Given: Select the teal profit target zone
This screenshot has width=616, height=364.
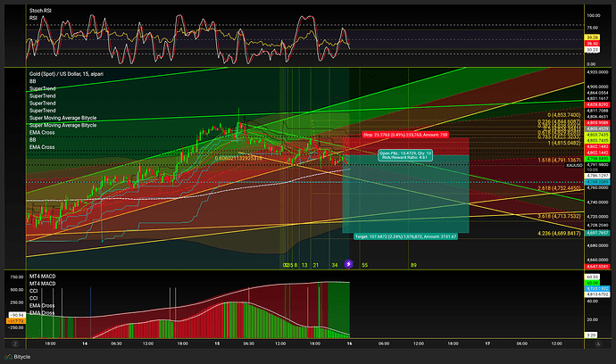Looking at the screenshot, I should click(406, 194).
